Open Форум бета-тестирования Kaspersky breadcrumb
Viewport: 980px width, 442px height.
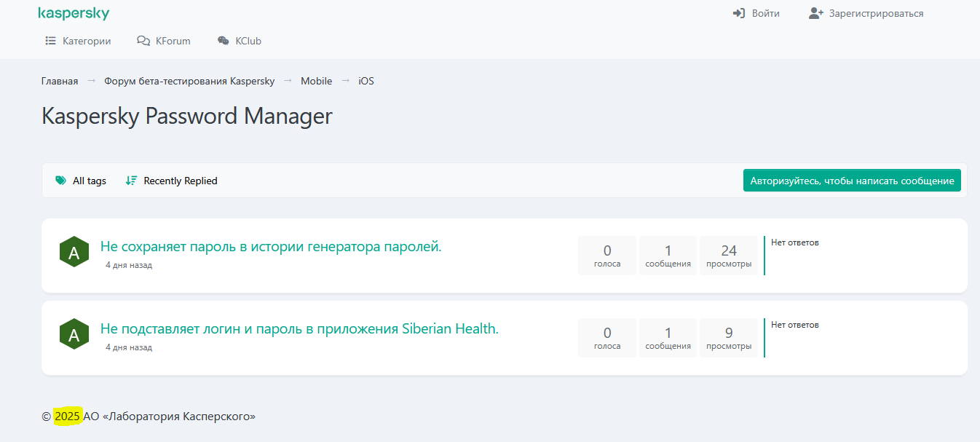point(189,81)
